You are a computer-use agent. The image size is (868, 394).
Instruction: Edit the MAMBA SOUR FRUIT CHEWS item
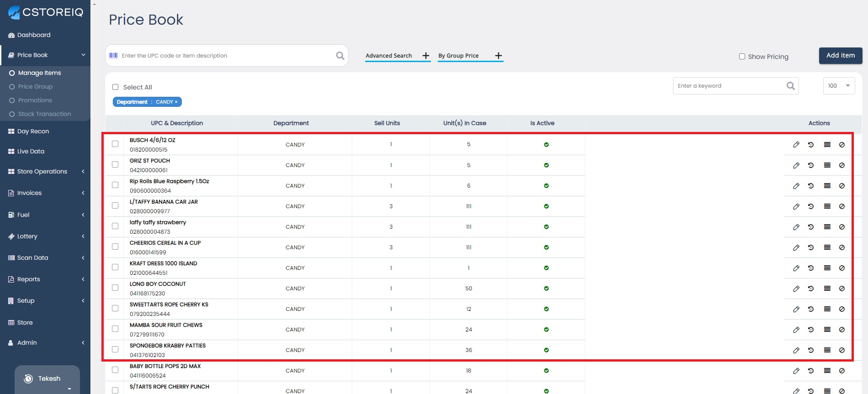pos(796,330)
